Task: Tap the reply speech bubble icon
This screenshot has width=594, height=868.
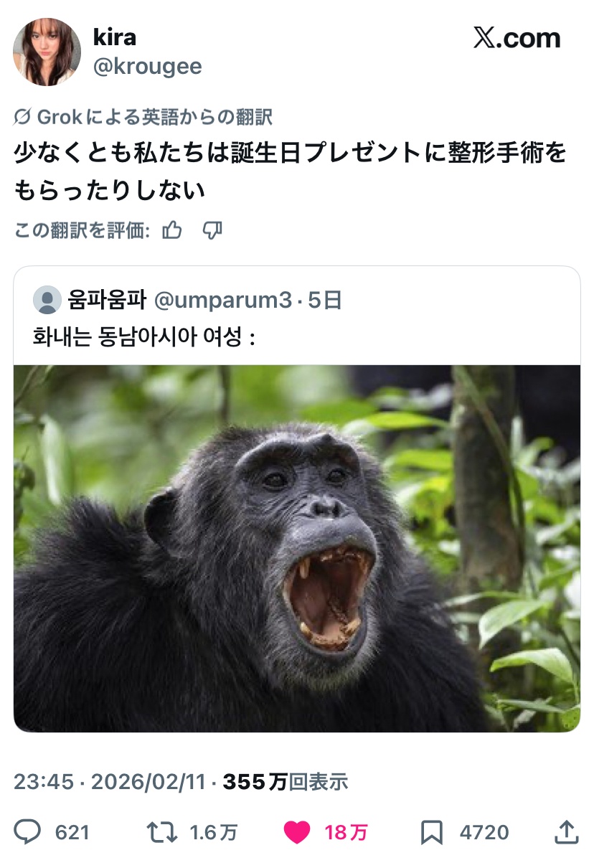Action: pos(27,831)
